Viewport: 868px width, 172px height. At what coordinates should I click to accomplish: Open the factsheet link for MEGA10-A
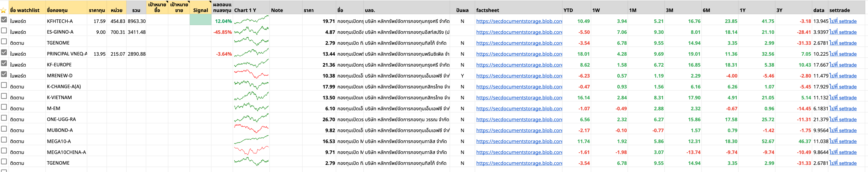click(519, 141)
